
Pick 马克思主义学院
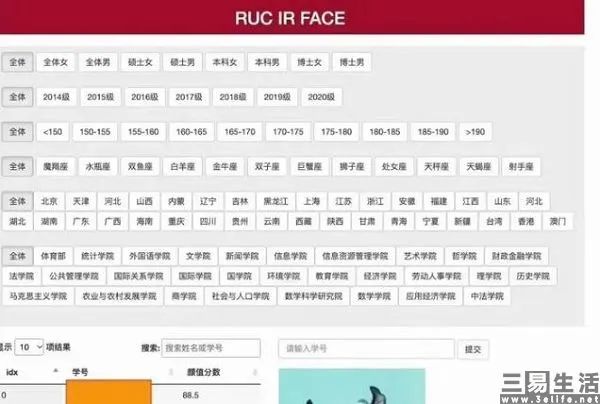[38, 296]
